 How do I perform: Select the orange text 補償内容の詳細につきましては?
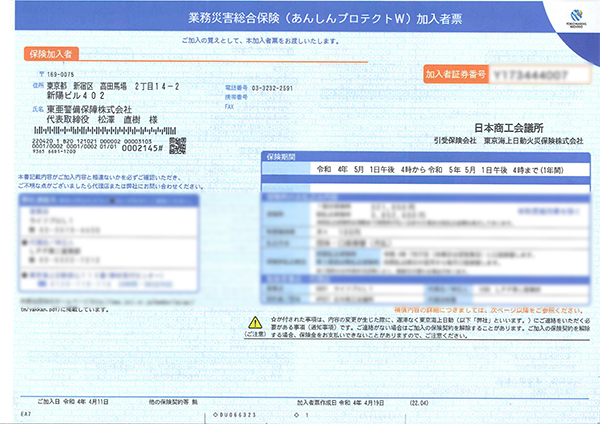point(488,310)
